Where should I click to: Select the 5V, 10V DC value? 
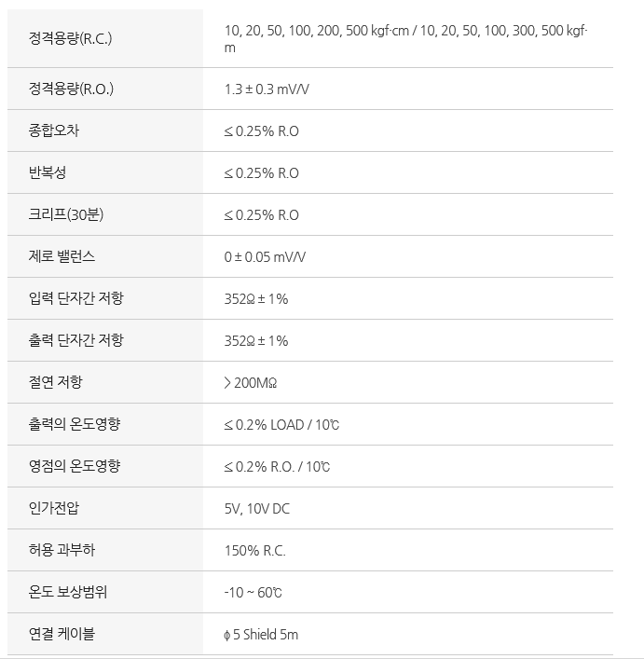click(x=257, y=509)
